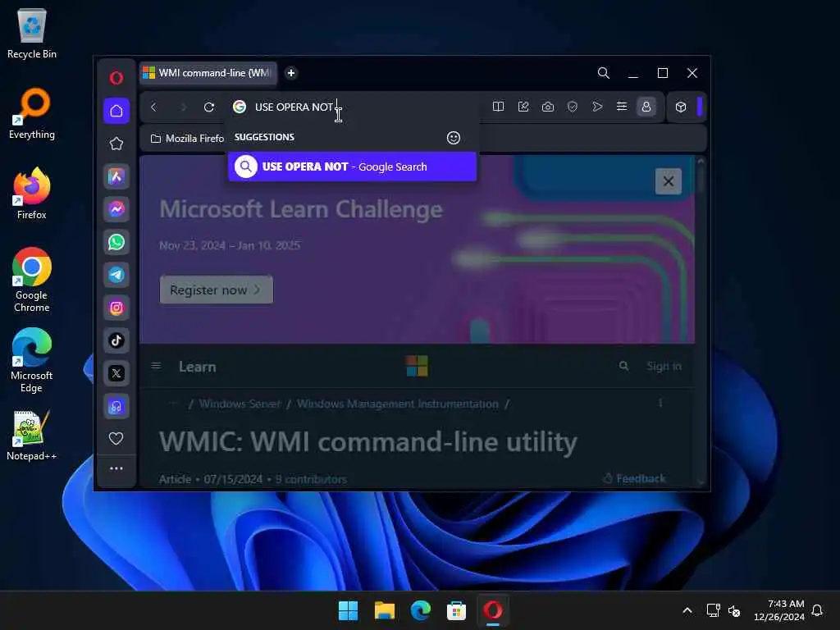Screen dimensions: 840x630
Task: Open the Pinboards heart icon in the sidebar
Action: 116,438
